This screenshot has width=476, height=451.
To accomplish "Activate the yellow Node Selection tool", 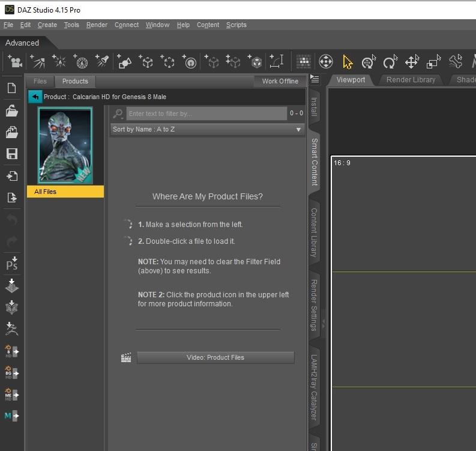I will tap(348, 61).
